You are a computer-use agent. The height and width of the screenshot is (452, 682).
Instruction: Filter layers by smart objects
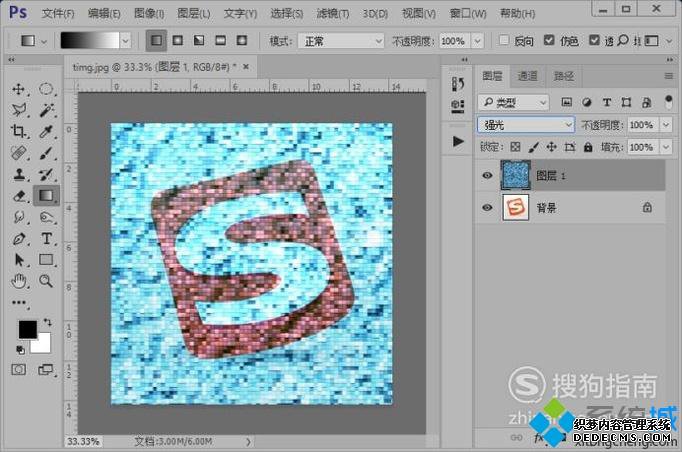pos(646,102)
